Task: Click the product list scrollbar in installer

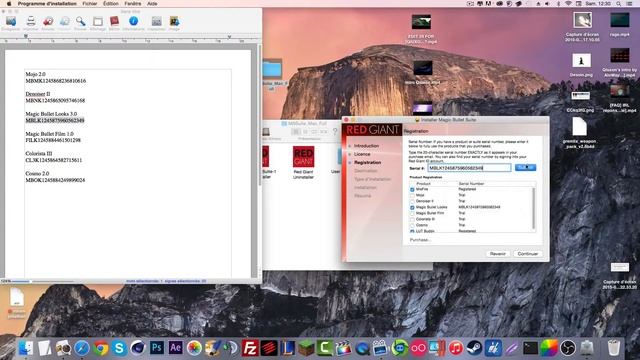Action: (x=534, y=208)
